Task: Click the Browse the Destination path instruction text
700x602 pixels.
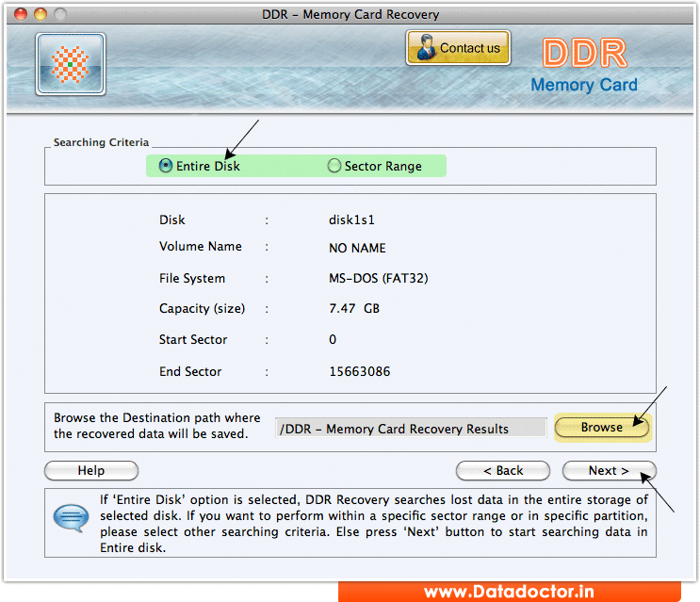Action: coord(156,426)
